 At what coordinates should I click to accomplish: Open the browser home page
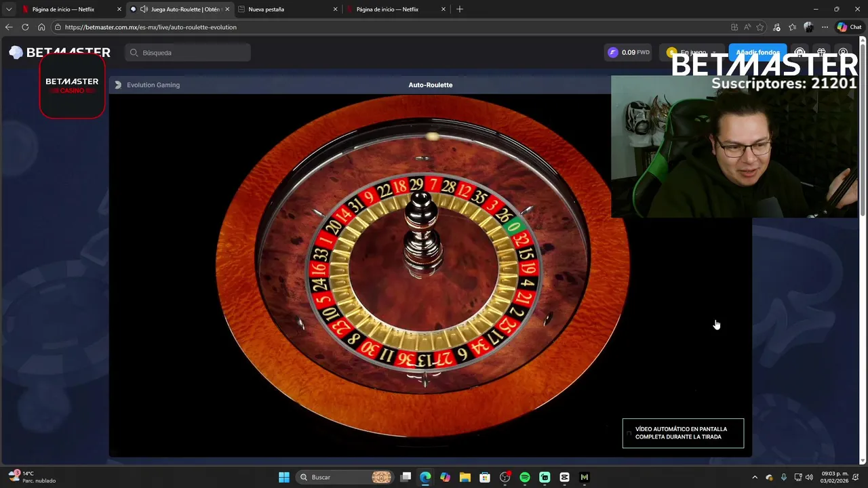tap(41, 27)
